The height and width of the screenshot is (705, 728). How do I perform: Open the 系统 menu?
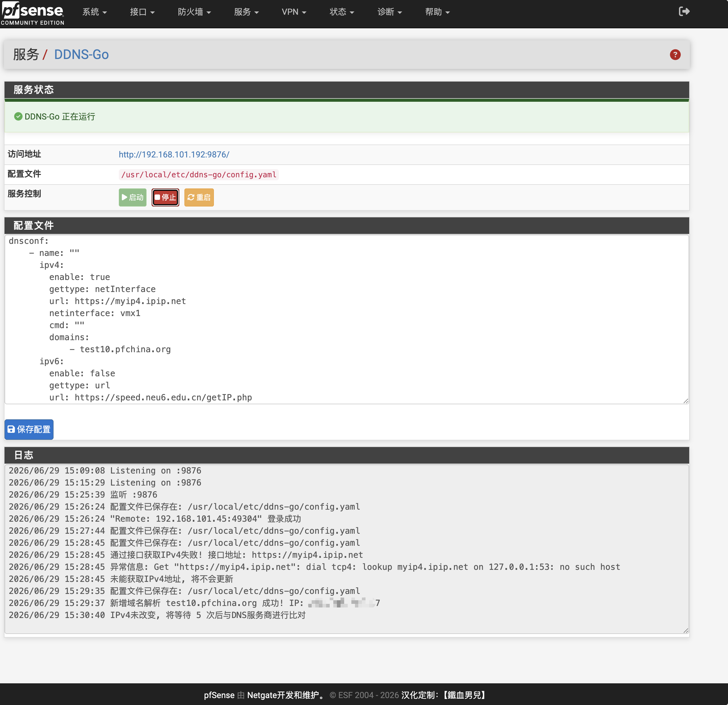94,12
